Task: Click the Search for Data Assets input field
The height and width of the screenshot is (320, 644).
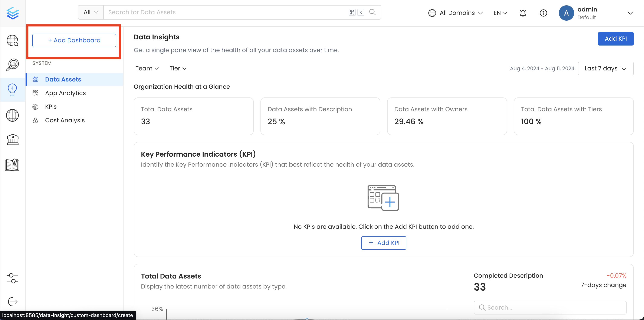Action: 225,12
